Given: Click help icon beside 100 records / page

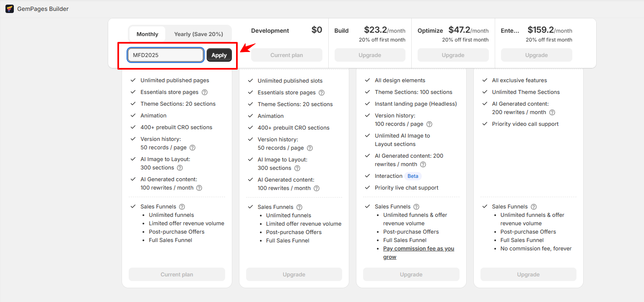Looking at the screenshot, I should 429,124.
